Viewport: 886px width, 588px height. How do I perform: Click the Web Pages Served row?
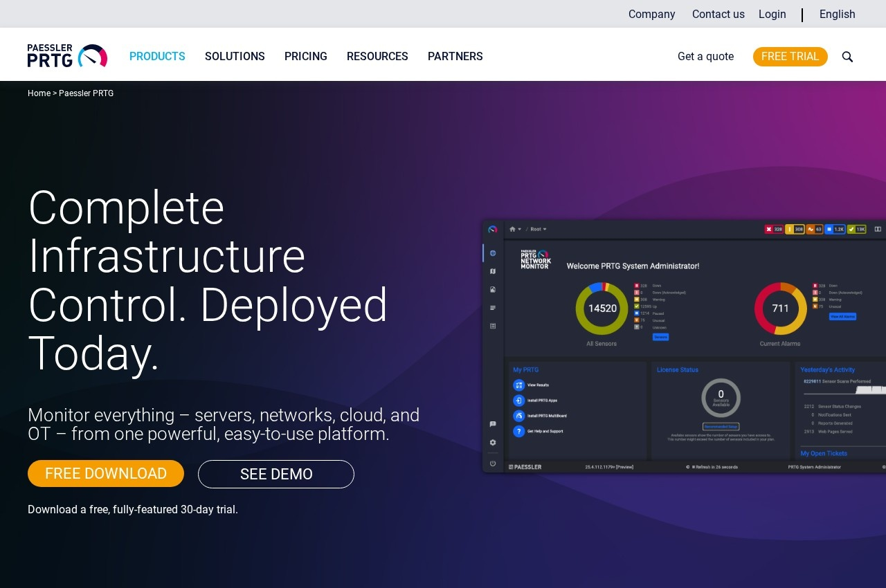click(828, 431)
